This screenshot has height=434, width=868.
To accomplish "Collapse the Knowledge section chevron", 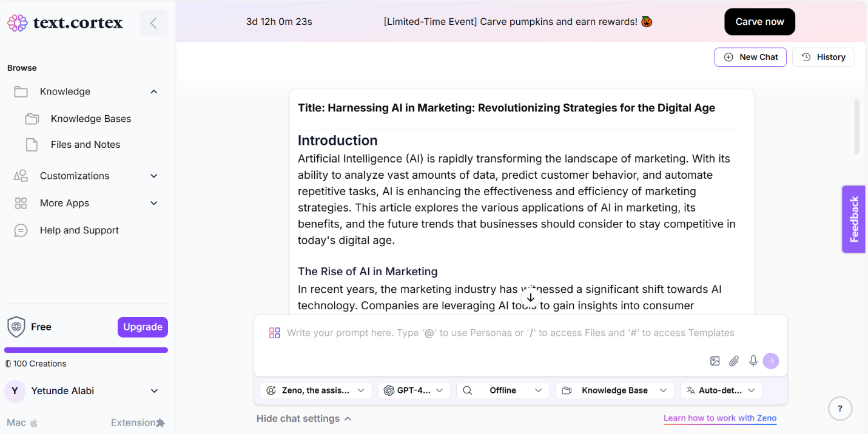I will coord(154,92).
